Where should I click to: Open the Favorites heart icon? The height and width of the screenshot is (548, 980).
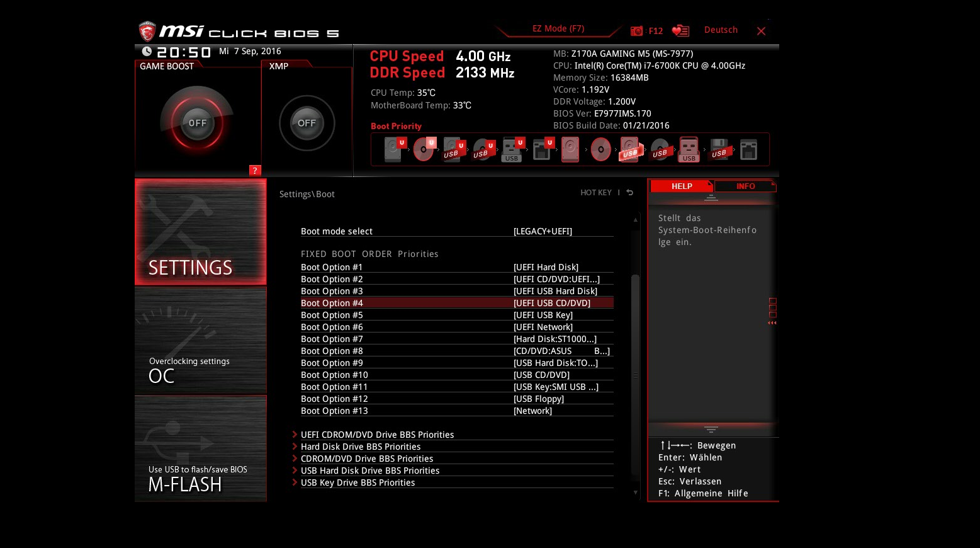(680, 30)
